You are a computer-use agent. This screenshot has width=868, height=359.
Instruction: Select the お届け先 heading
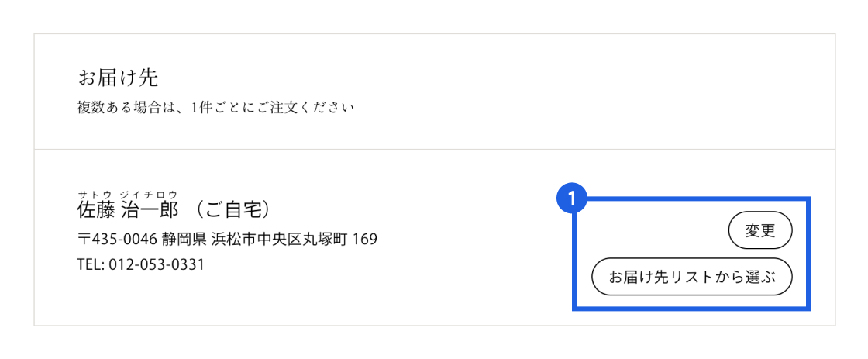click(118, 78)
